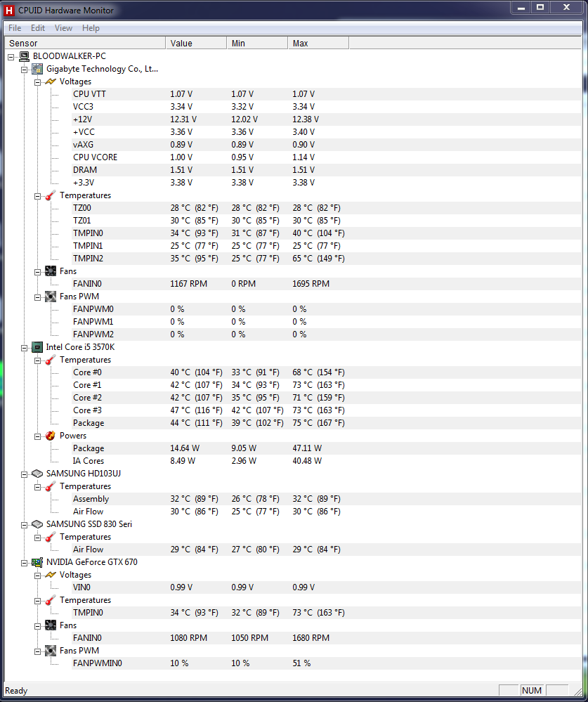588x702 pixels.
Task: Open the Help menu
Action: point(91,28)
